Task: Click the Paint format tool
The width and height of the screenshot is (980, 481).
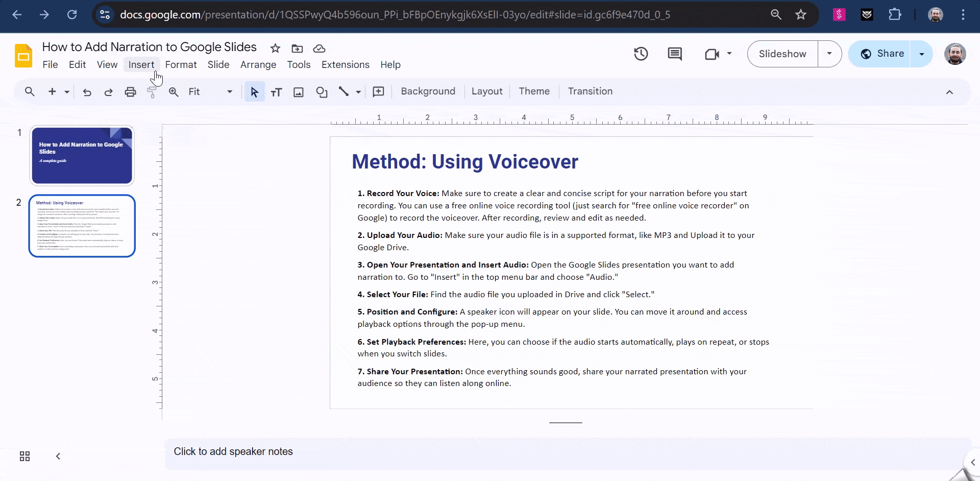Action: coord(152,92)
